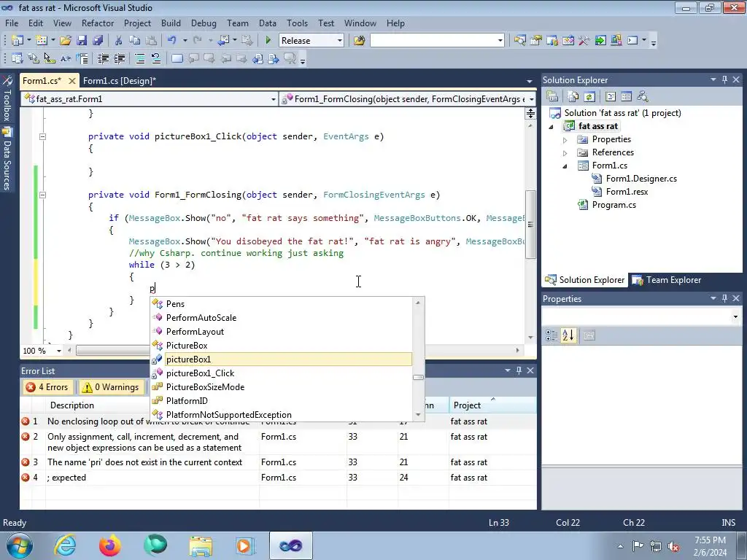Click the Copy icon in toolbar

coord(135,41)
